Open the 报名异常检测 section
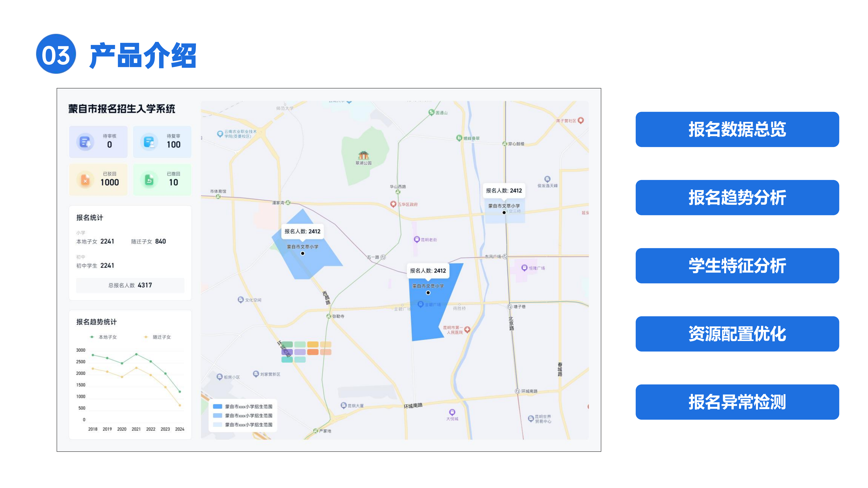The image size is (868, 488). (x=737, y=402)
